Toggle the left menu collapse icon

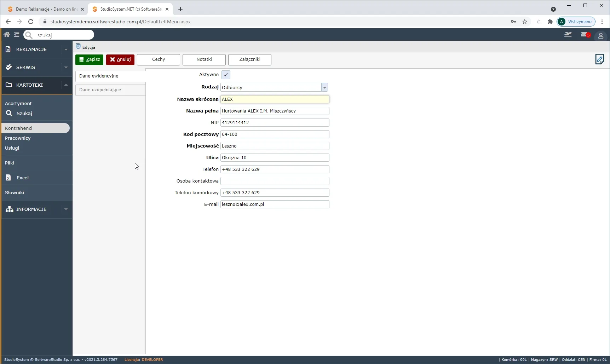click(17, 35)
